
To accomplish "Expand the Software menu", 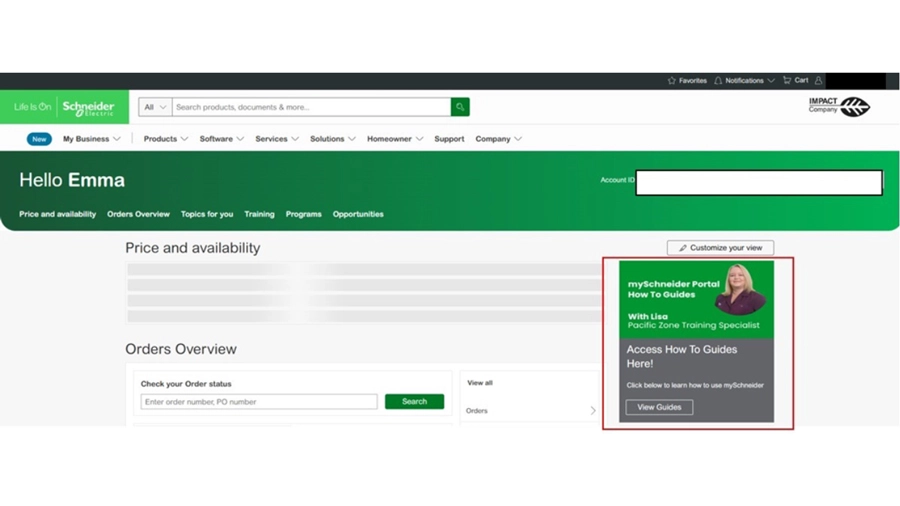I will [222, 139].
